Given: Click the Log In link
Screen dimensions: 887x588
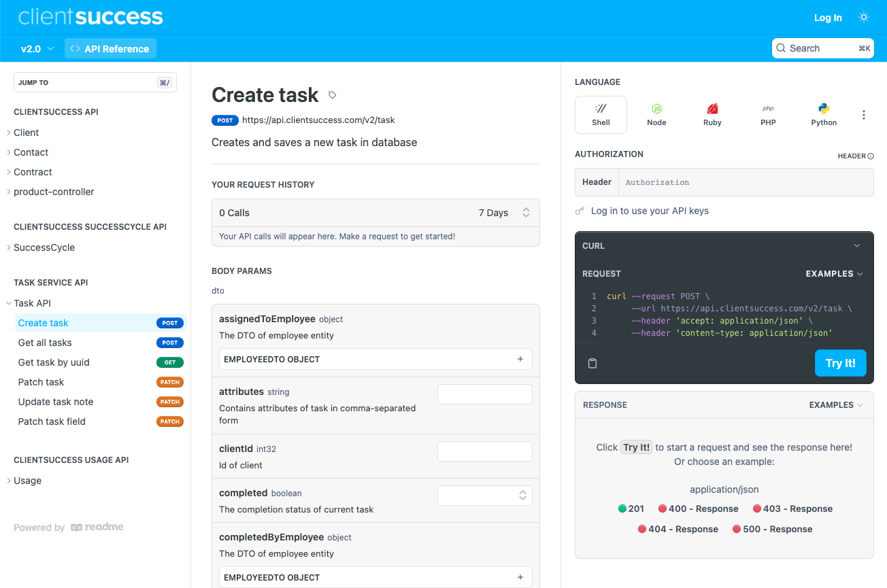Looking at the screenshot, I should pos(828,18).
